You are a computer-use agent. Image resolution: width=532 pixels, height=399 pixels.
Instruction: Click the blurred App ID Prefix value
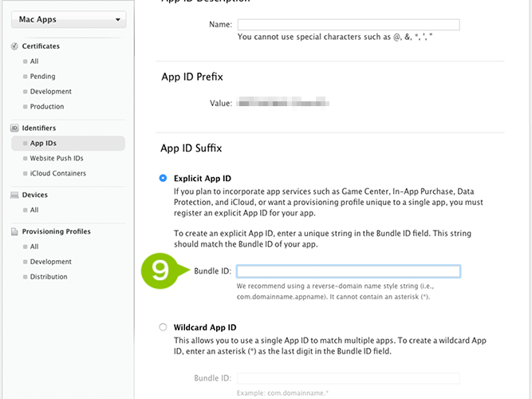pyautogui.click(x=282, y=103)
